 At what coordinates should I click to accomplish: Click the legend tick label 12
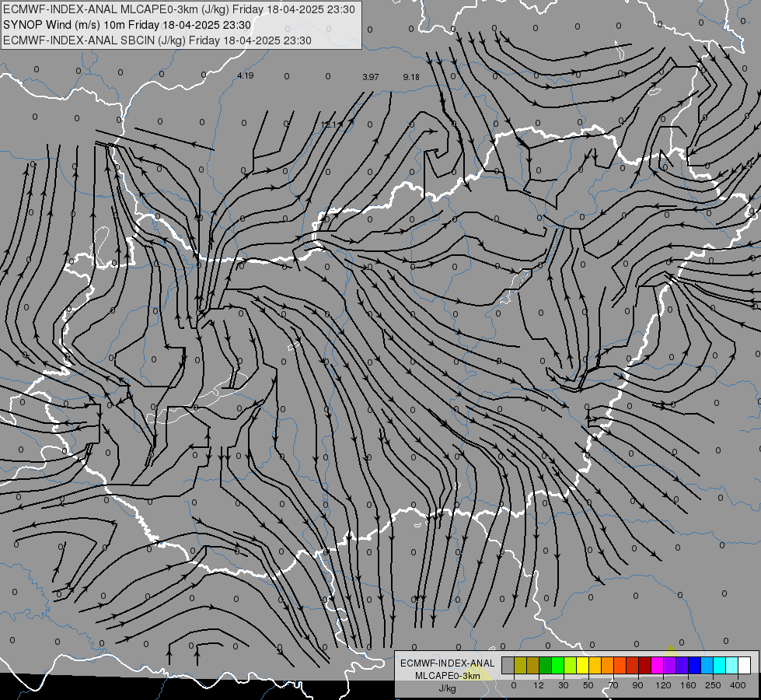pyautogui.click(x=539, y=685)
